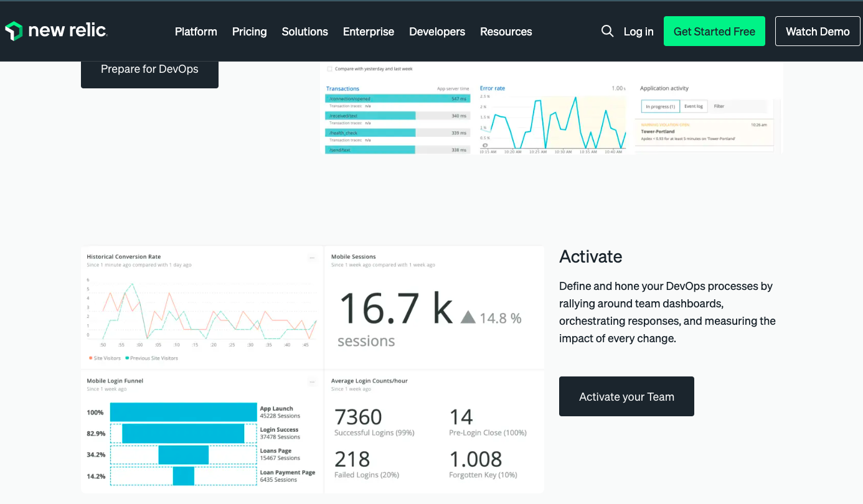The width and height of the screenshot is (863, 504).
Task: Select the /connection/opened transaction bar
Action: tap(397, 98)
